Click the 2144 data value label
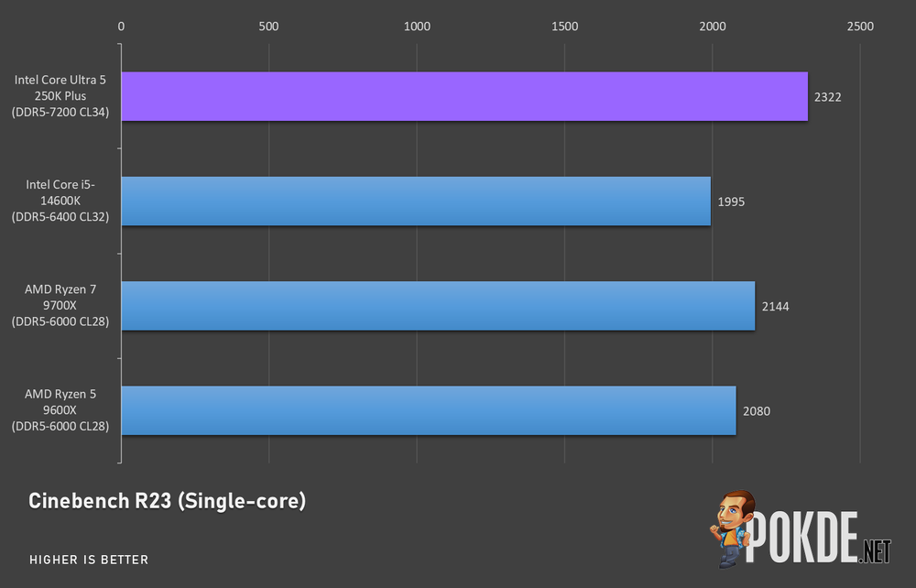 click(775, 307)
